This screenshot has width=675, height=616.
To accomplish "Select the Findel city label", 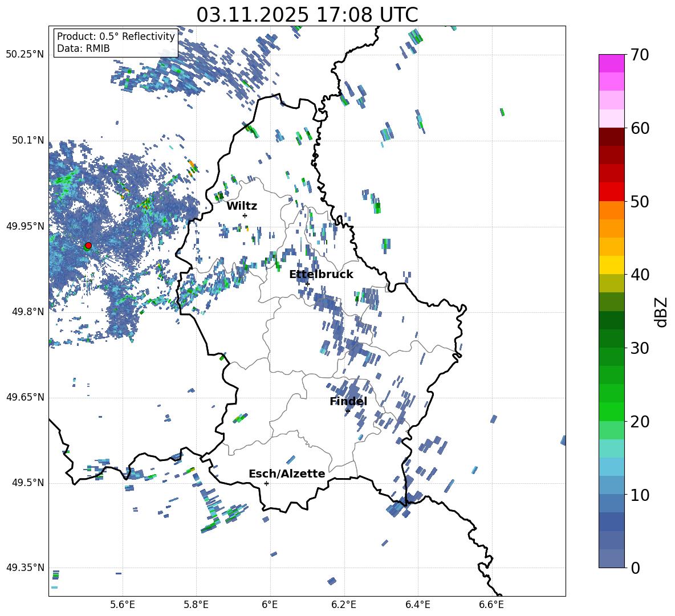I will [x=348, y=402].
